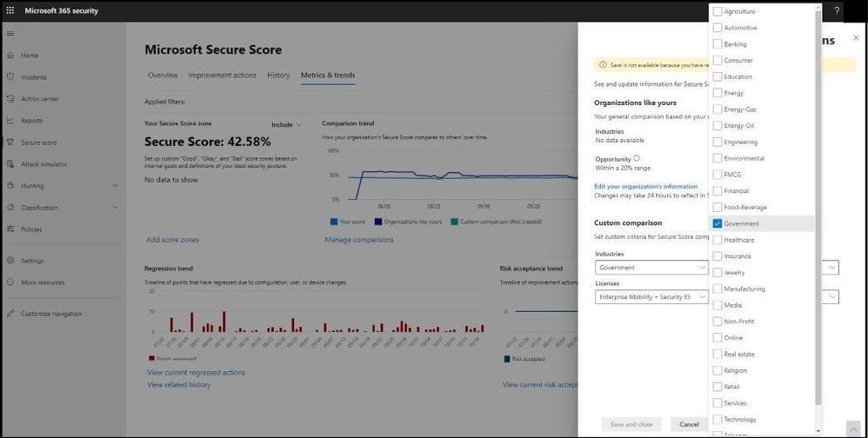Image resolution: width=868 pixels, height=438 pixels.
Task: Click the Incidents shield icon
Action: click(x=10, y=76)
